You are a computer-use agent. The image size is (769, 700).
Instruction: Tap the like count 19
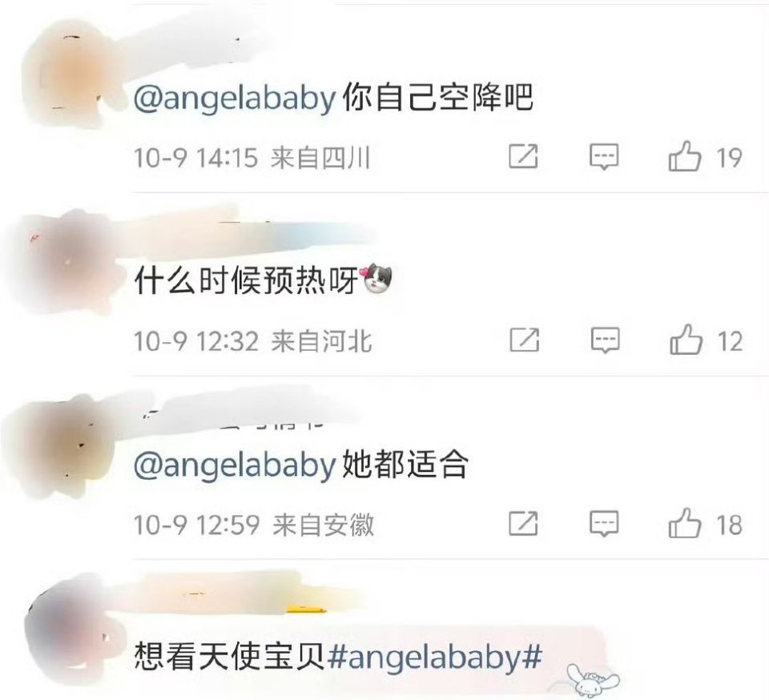pos(729,158)
